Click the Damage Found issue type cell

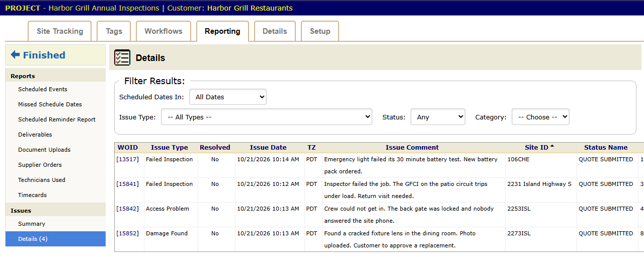tap(167, 233)
